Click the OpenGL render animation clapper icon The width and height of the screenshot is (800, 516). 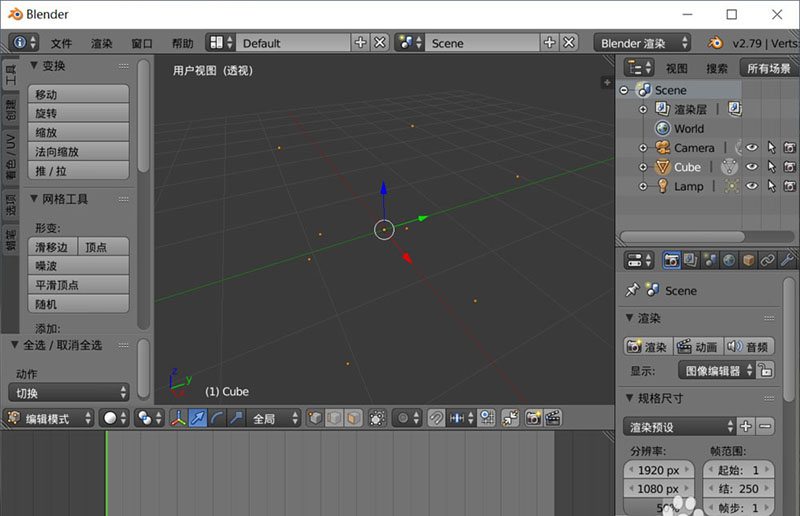(553, 419)
